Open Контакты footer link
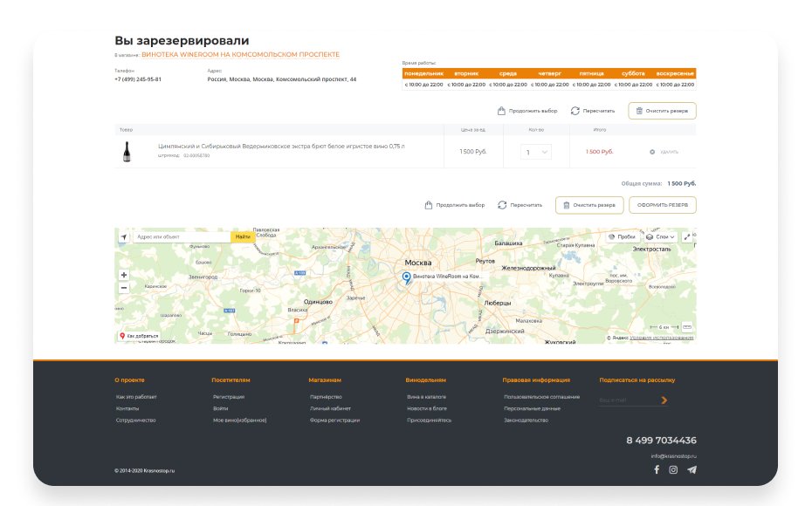812x506 pixels. click(x=127, y=408)
